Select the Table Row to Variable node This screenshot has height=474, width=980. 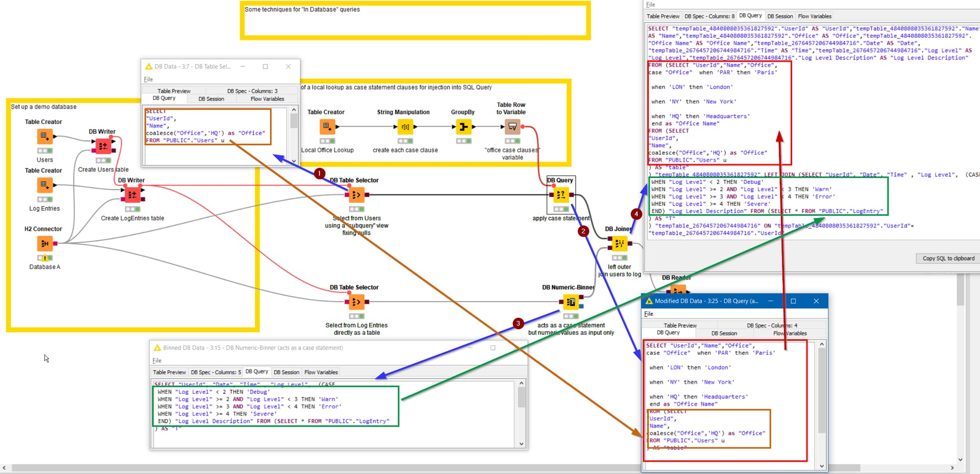point(512,127)
